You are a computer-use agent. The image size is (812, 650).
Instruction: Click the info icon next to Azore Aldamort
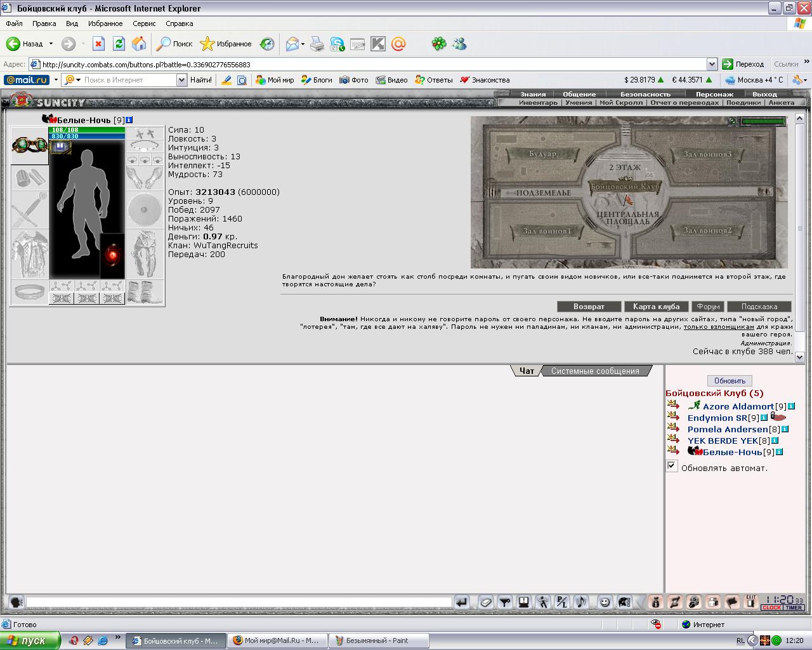point(791,406)
